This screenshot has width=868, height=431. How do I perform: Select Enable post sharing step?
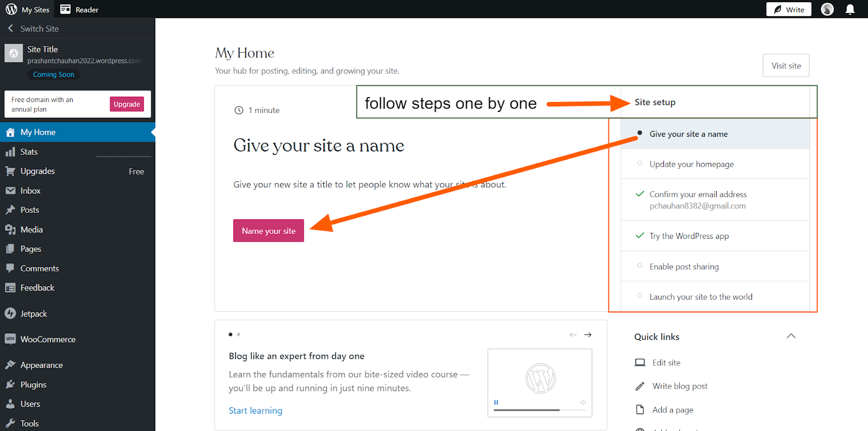[x=715, y=267]
